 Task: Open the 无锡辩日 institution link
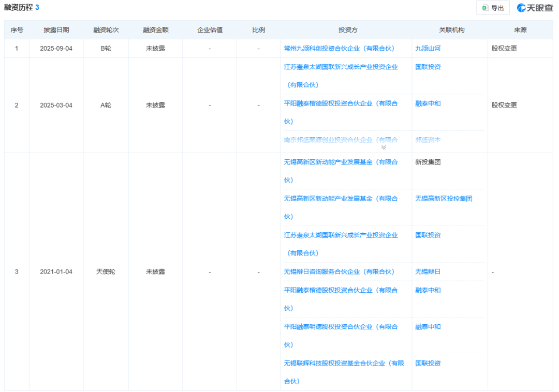point(428,272)
